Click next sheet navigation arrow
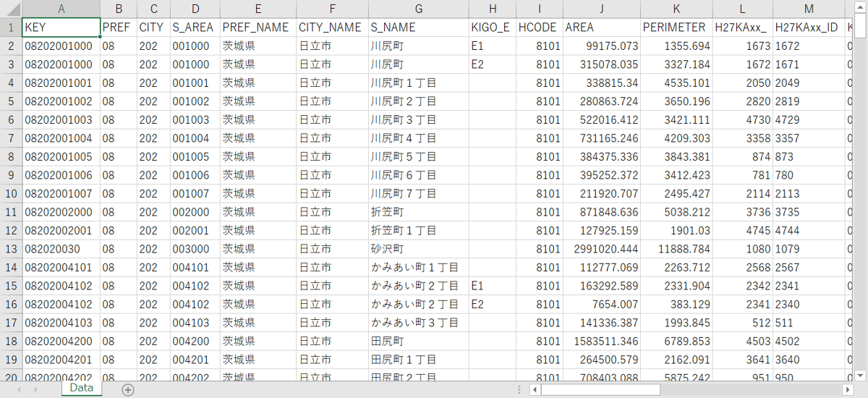Image resolution: width=868 pixels, height=398 pixels. [35, 389]
